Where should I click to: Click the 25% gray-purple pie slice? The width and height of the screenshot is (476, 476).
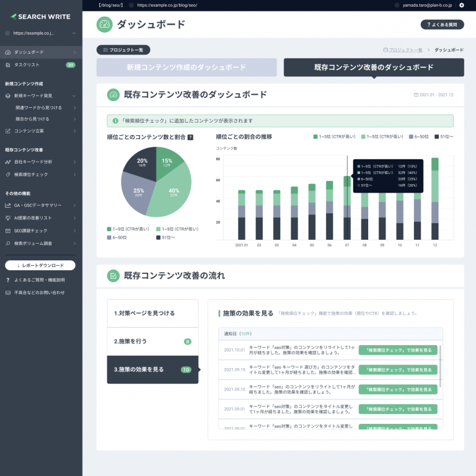coord(138,193)
